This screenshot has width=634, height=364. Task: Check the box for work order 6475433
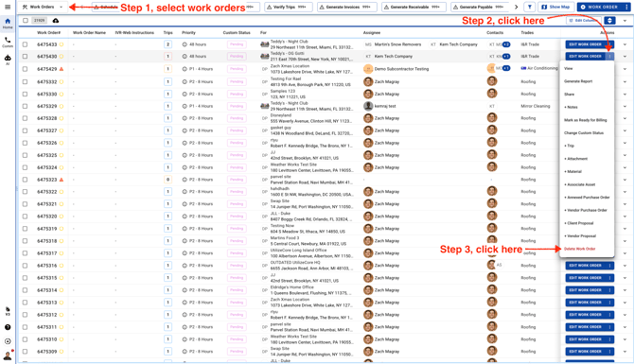(25, 44)
